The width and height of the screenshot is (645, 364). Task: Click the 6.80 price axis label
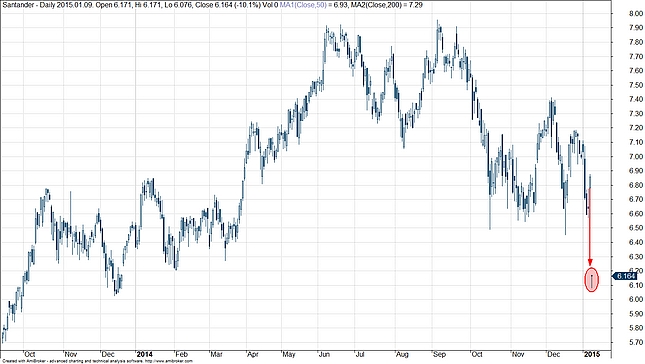[636, 185]
